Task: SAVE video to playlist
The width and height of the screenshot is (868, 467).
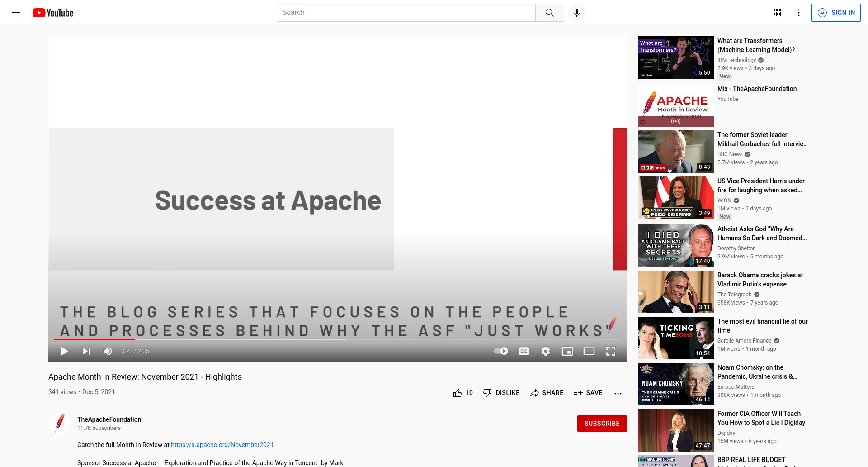Action: pyautogui.click(x=588, y=393)
